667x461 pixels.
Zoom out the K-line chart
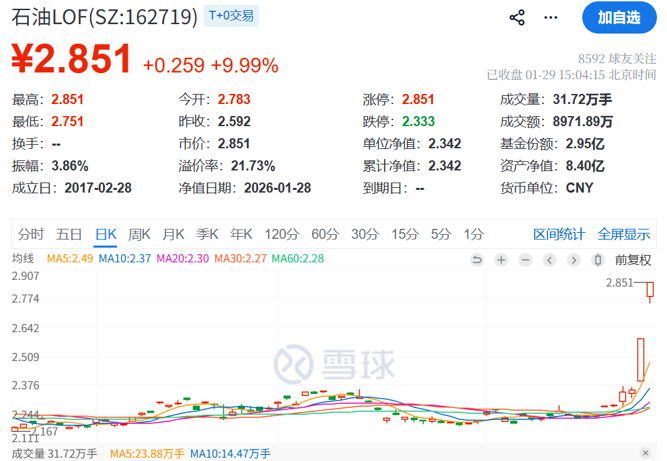coord(527,259)
